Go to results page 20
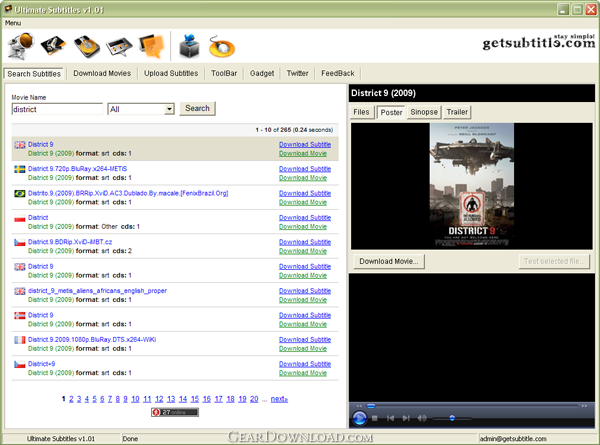 coord(254,399)
